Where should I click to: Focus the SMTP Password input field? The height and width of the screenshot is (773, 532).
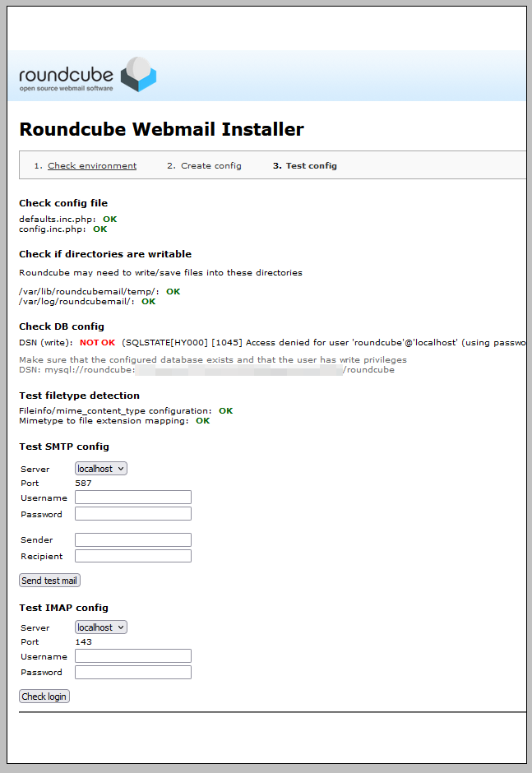pos(133,514)
